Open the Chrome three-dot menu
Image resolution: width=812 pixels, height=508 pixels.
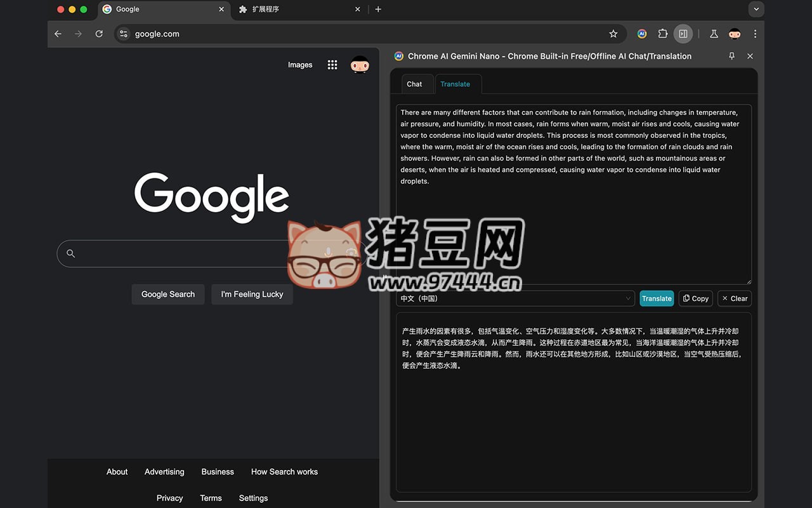755,34
